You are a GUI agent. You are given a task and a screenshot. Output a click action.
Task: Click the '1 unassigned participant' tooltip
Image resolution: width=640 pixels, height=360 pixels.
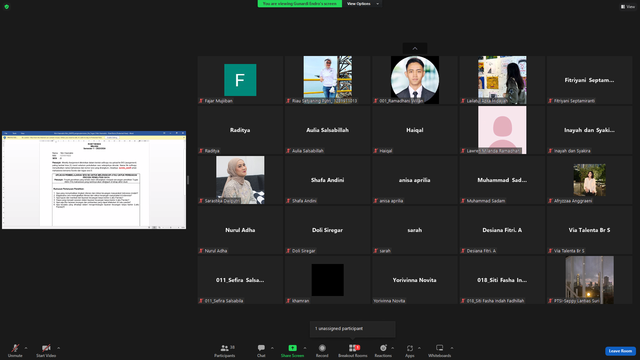pyautogui.click(x=353, y=329)
